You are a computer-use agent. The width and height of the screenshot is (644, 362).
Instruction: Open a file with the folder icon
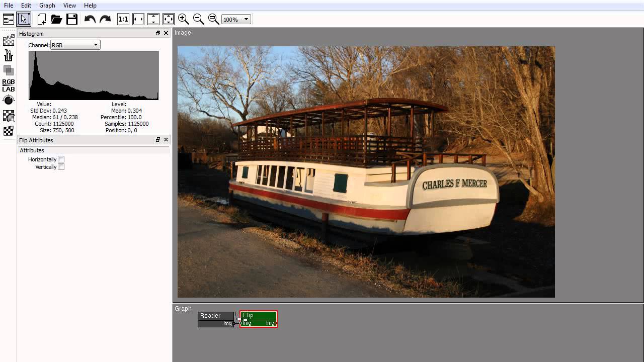point(56,20)
